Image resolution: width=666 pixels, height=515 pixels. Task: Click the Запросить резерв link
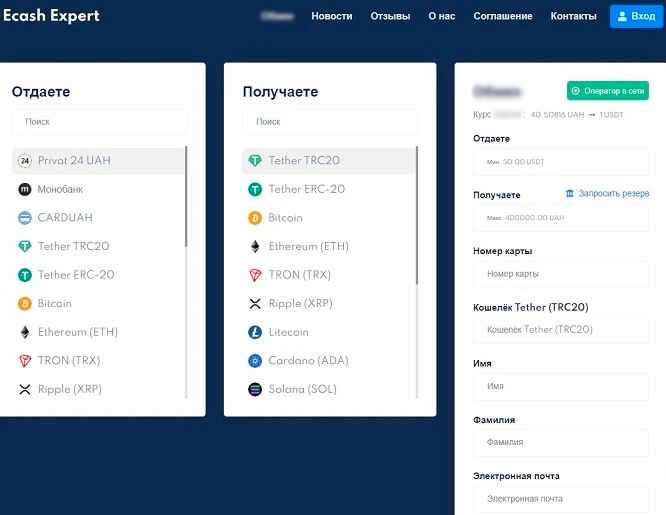pyautogui.click(x=607, y=194)
